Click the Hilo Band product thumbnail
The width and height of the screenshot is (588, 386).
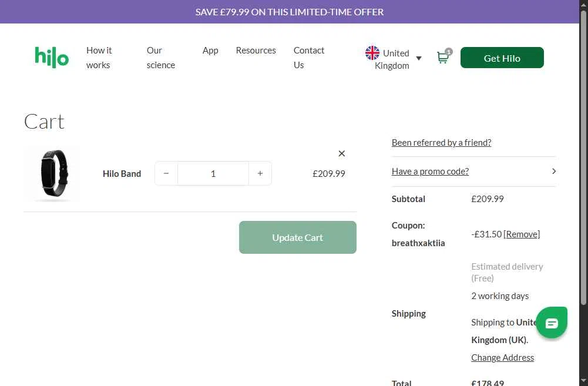click(x=52, y=174)
